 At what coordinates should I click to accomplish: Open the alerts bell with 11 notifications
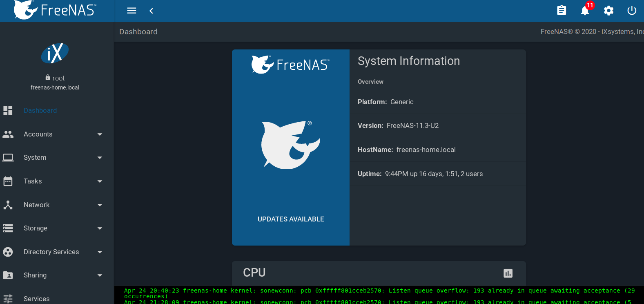585,10
